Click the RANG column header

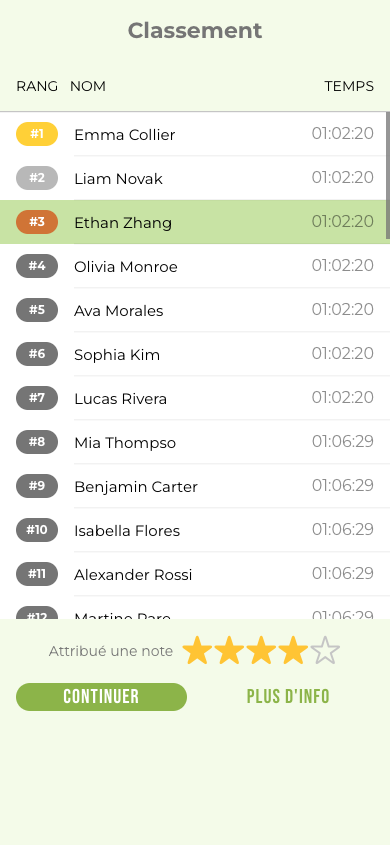point(37,86)
